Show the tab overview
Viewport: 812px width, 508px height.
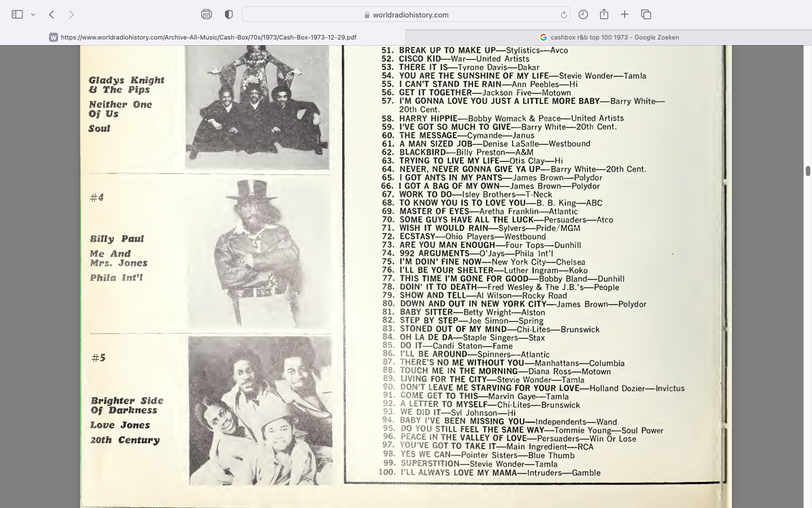(x=646, y=15)
